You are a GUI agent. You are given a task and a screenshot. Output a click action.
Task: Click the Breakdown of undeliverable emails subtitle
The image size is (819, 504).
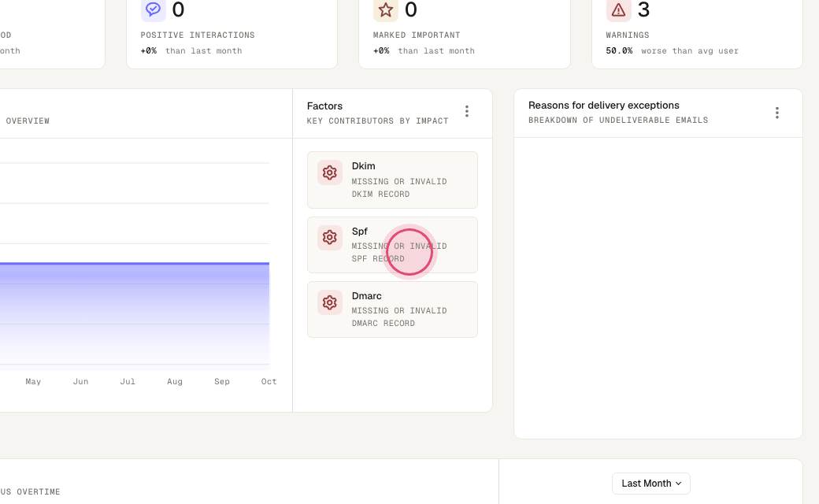(x=618, y=120)
